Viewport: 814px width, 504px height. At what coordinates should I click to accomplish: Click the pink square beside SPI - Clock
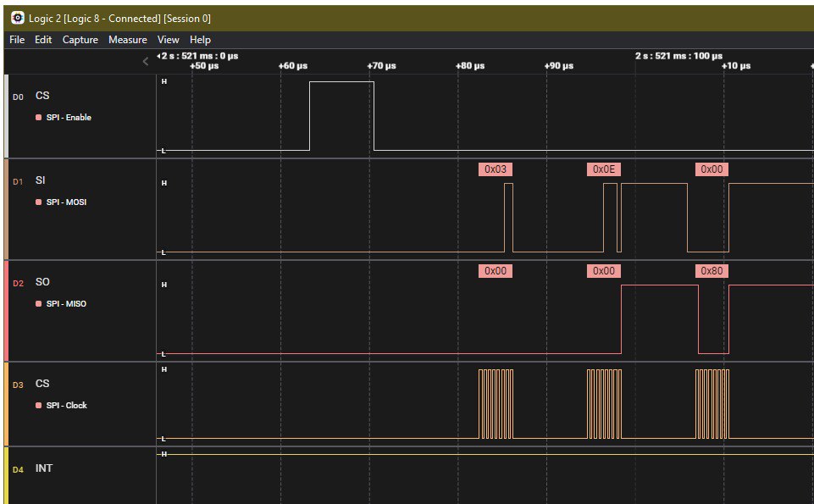39,406
